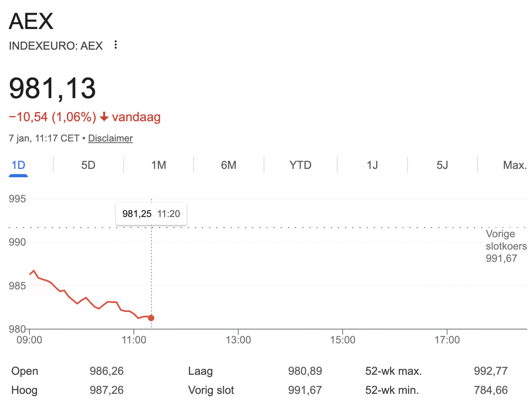
Task: Switch to the 1J yearly chart
Action: click(x=372, y=165)
